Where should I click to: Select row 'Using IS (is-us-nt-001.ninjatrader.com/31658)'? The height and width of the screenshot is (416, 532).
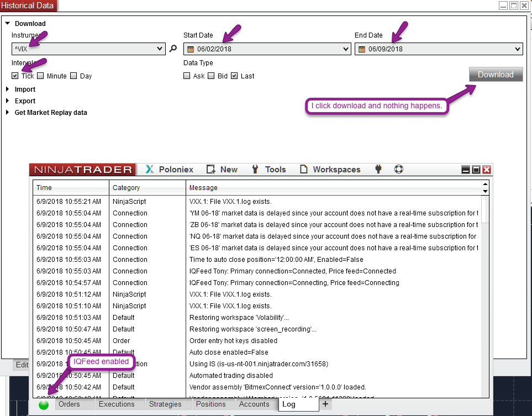[257, 364]
